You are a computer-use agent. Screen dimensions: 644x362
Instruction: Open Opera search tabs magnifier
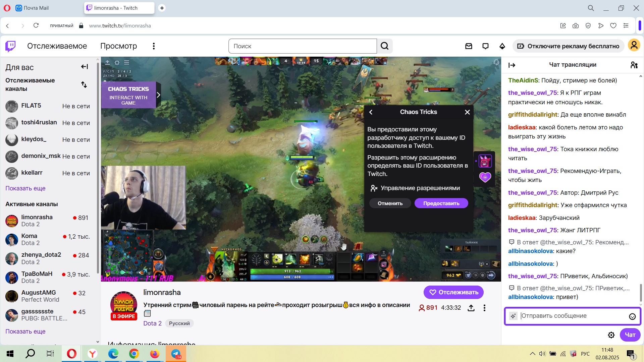point(591,8)
